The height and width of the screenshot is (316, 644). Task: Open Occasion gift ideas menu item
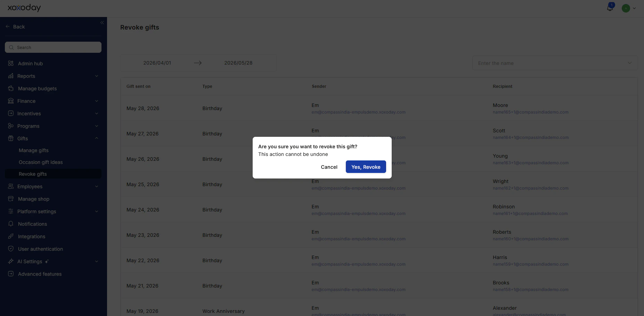pos(41,162)
